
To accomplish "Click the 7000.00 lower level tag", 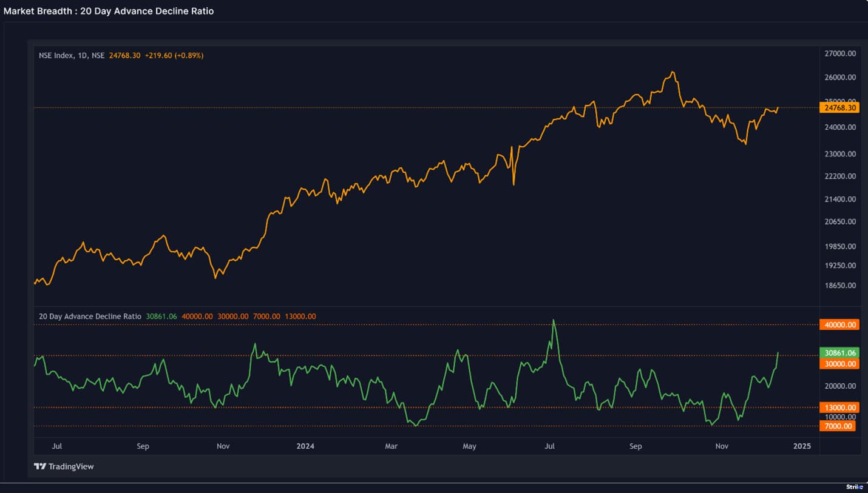I will [839, 426].
